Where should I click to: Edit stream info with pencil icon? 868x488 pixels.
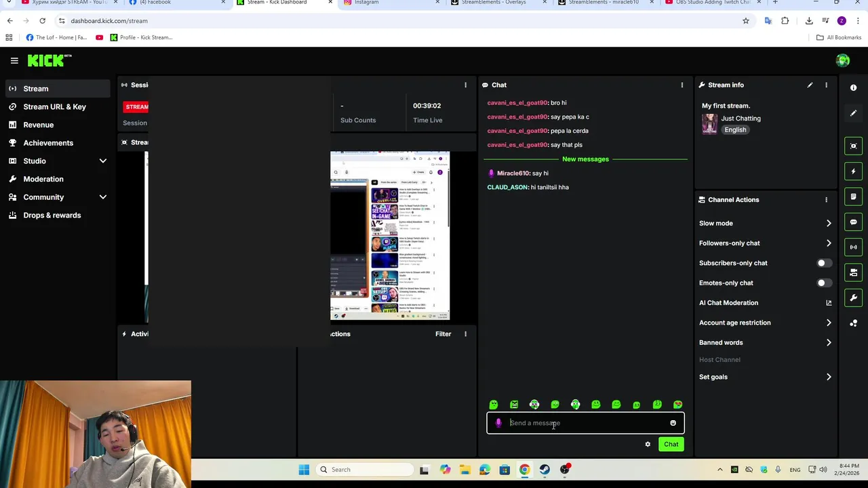[810, 85]
